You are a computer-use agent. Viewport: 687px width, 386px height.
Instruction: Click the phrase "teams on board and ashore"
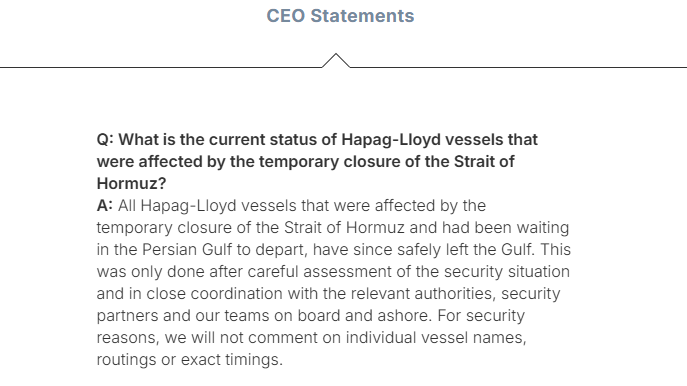[x=328, y=315]
